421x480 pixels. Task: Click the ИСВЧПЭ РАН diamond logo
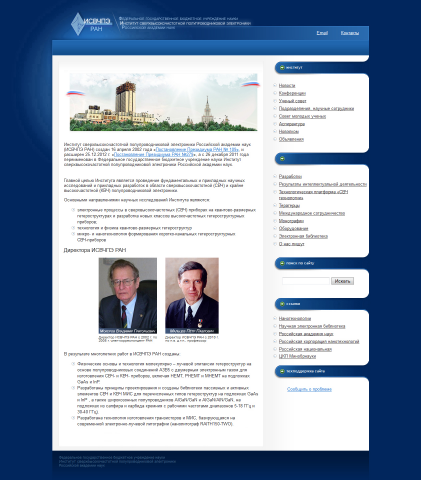pyautogui.click(x=91, y=24)
